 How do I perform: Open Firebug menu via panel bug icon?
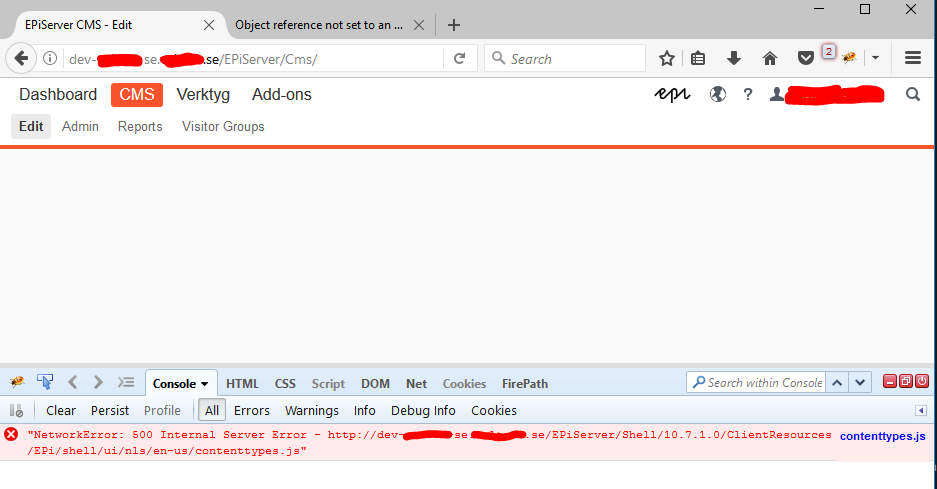[17, 382]
